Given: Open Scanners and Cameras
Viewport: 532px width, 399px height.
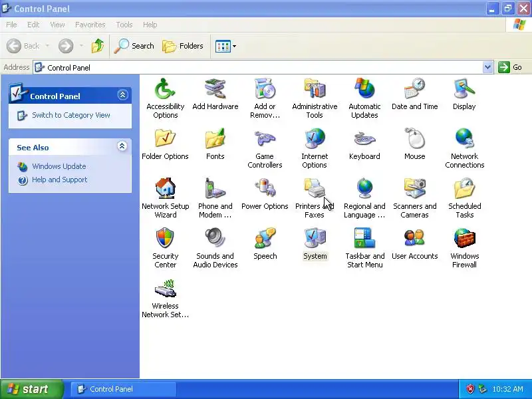Looking at the screenshot, I should pyautogui.click(x=414, y=198).
